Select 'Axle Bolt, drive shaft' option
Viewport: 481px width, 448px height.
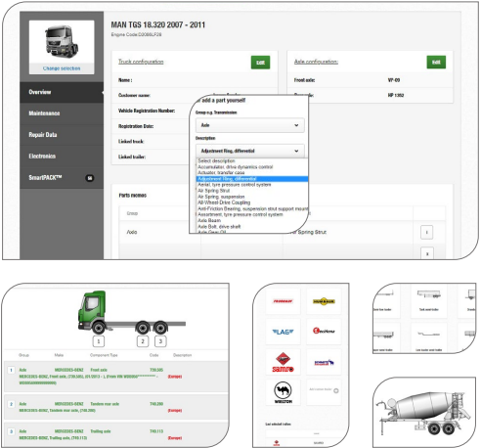pos(219,226)
